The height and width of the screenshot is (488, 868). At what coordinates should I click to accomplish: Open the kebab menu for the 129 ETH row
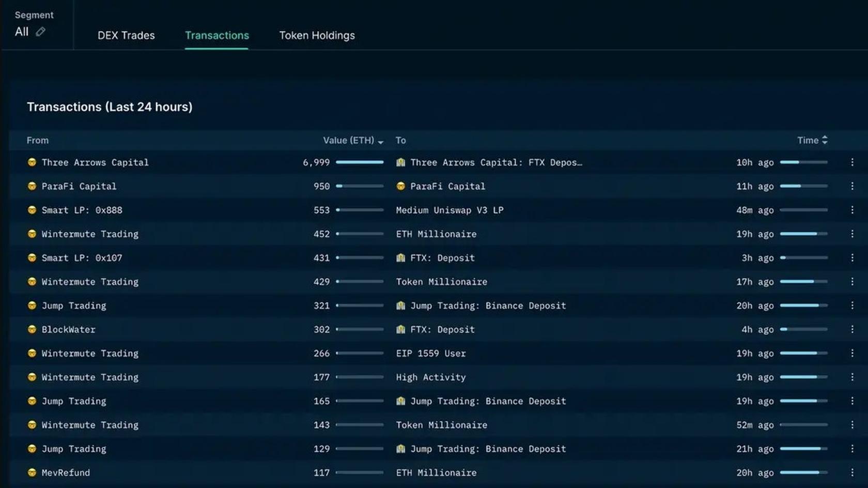tap(852, 449)
